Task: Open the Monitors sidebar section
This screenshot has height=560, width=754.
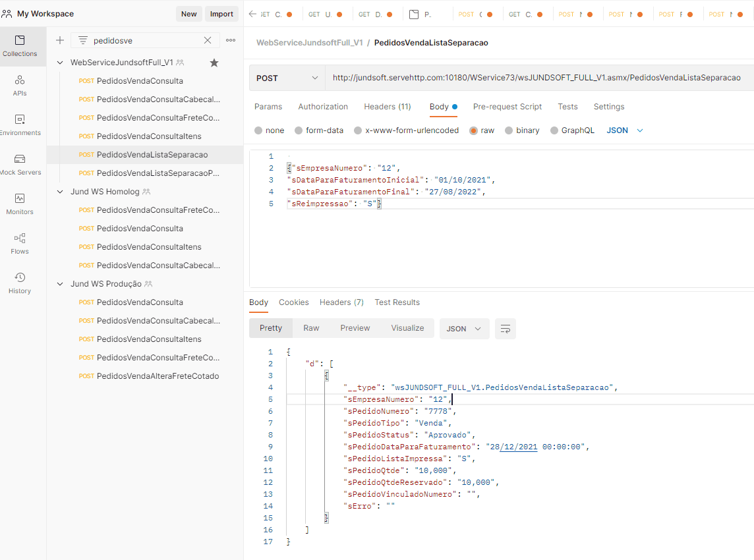Action: [x=20, y=204]
